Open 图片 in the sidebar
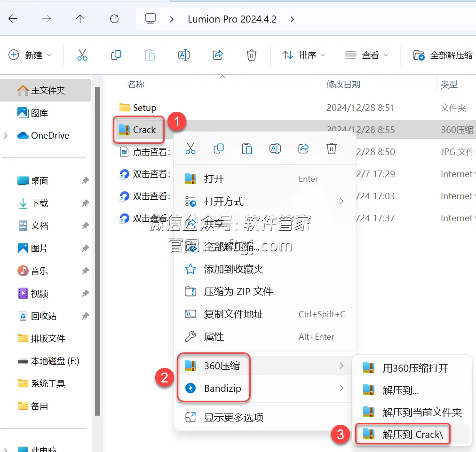 (33, 248)
